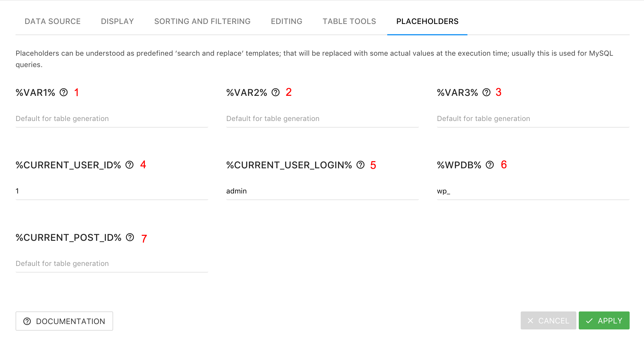Screen dimensions: 644x345
Task: Apply the placeholder settings
Action: 604,320
